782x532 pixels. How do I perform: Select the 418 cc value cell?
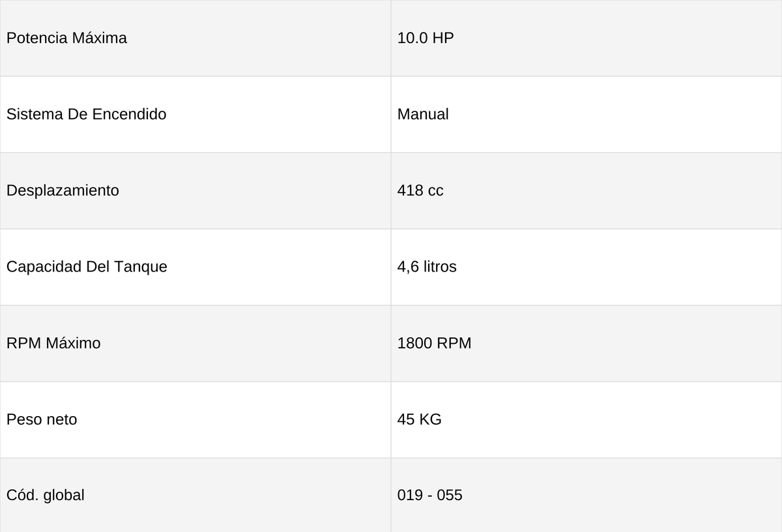point(586,191)
